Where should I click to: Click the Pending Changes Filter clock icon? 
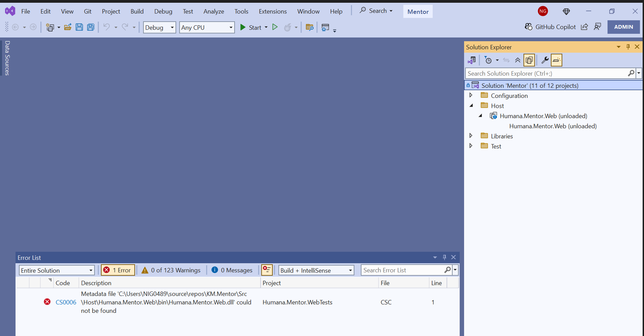[x=488, y=60]
